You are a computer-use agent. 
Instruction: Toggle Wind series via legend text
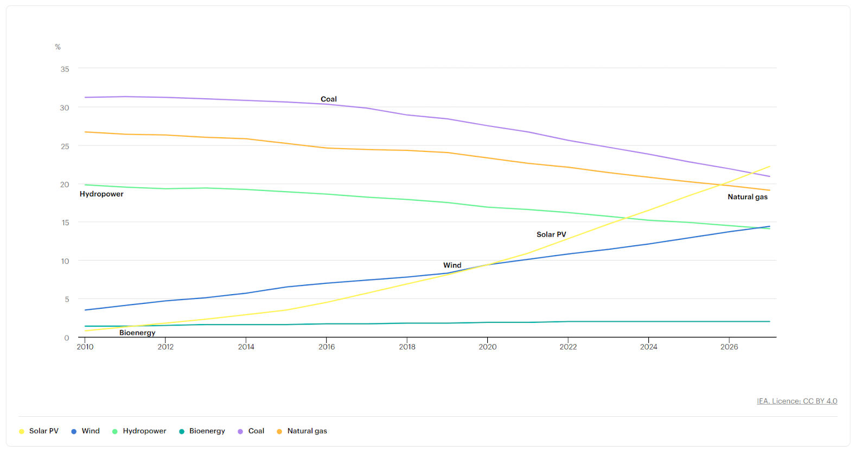91,431
